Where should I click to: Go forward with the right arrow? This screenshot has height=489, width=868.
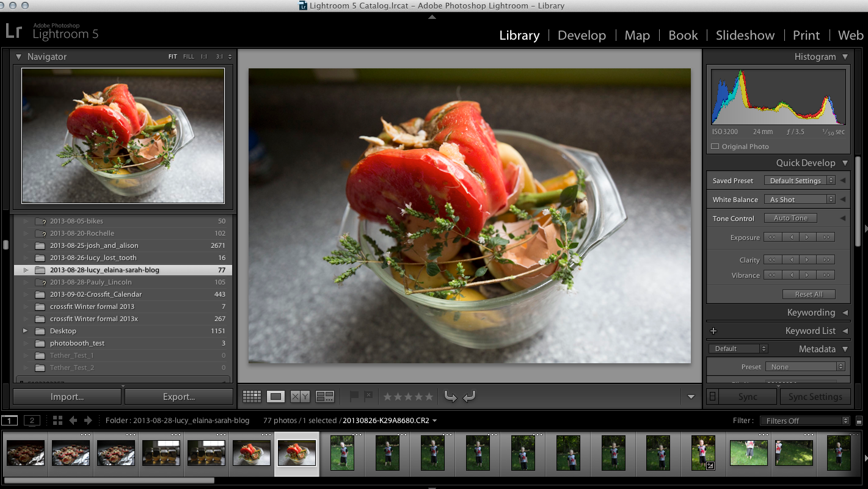pos(88,420)
